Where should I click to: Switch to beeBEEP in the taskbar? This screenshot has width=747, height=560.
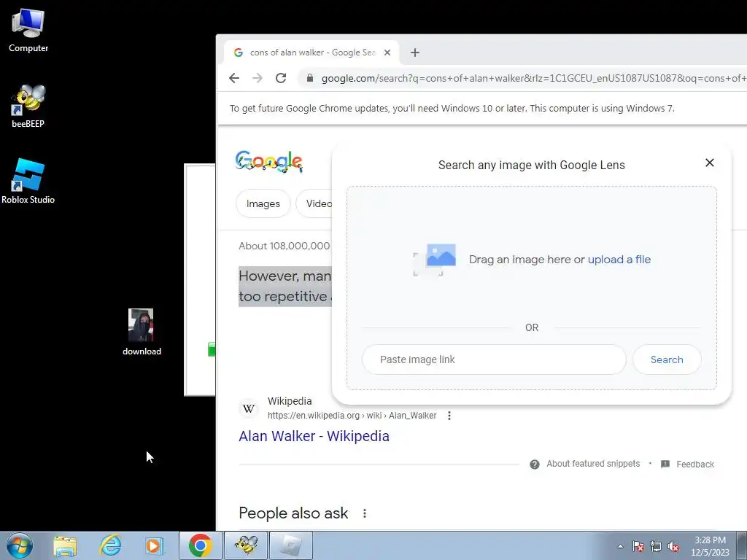[246, 545]
